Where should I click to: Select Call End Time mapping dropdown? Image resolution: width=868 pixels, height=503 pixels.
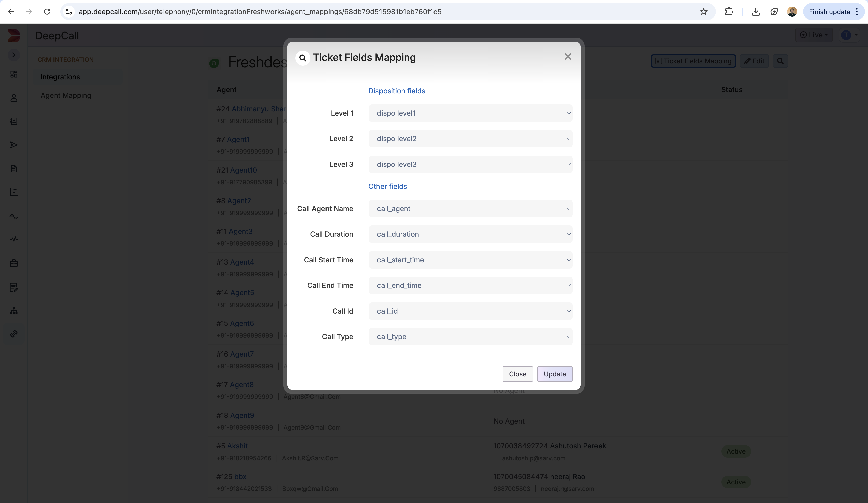(x=470, y=285)
